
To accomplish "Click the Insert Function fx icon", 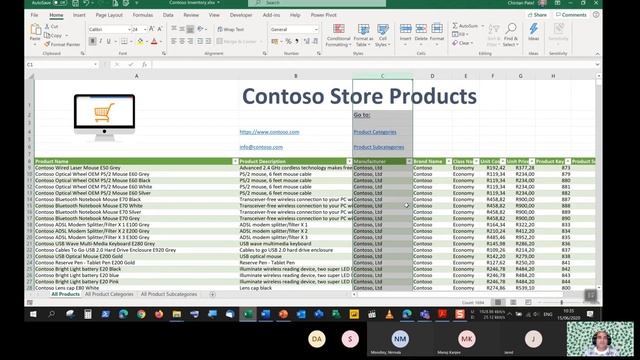I will pyautogui.click(x=144, y=64).
